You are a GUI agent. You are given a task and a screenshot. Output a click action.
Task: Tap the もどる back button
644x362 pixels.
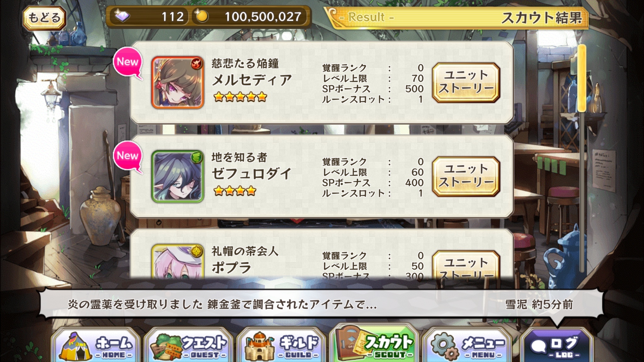(x=44, y=18)
